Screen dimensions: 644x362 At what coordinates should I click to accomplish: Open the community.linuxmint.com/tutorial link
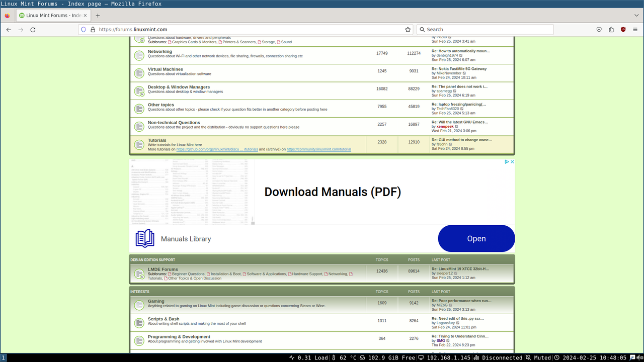[x=319, y=149]
